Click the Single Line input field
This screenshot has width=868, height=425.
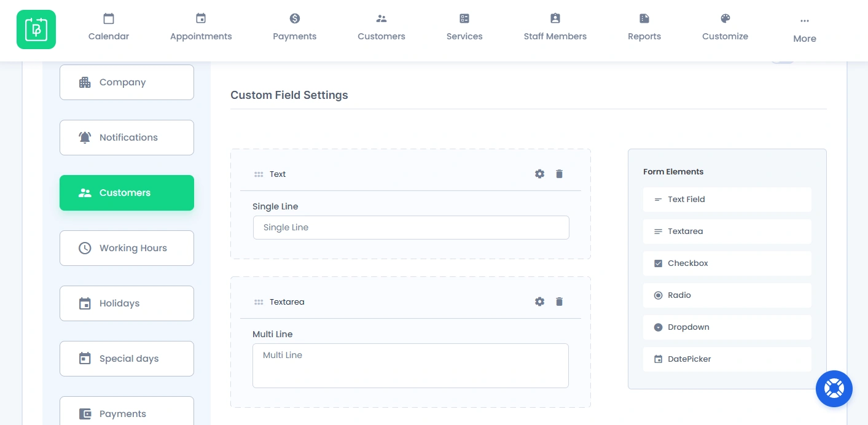(411, 227)
